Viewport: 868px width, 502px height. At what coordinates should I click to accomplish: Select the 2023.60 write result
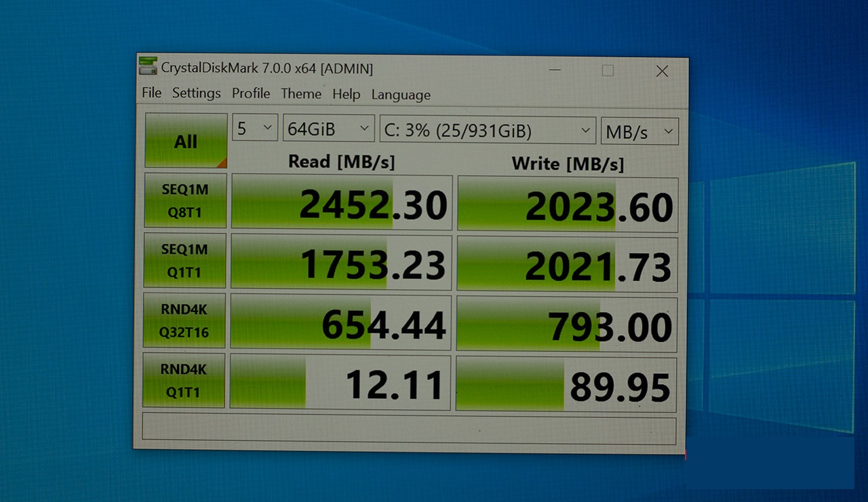tap(568, 204)
